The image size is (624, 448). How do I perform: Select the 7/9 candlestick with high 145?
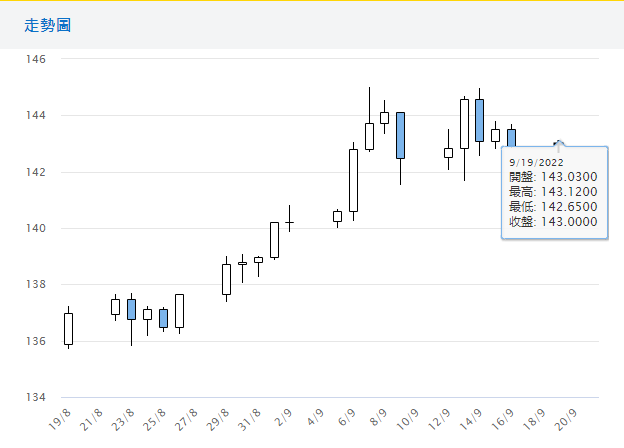[369, 136]
